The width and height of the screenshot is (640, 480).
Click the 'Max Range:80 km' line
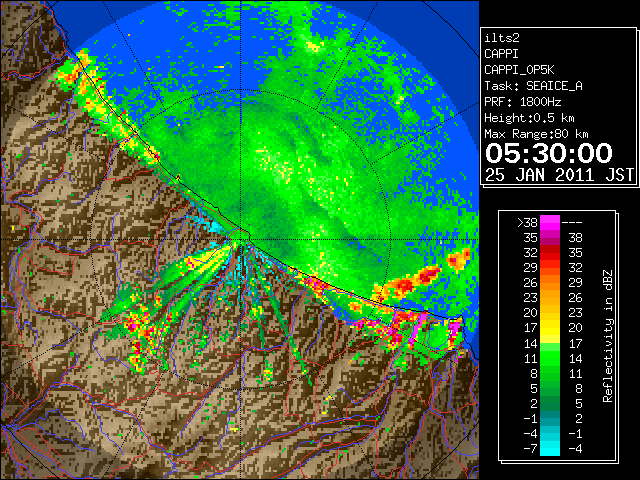[x=536, y=134]
